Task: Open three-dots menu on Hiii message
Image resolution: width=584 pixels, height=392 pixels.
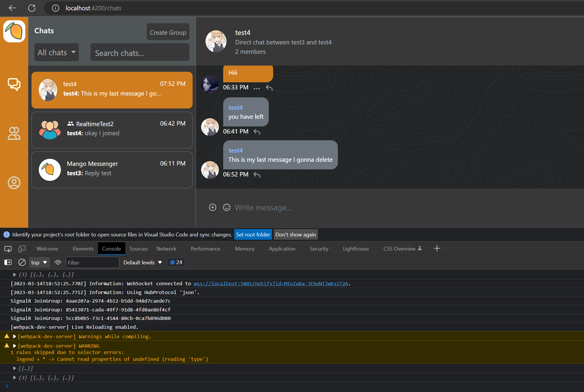Action: [x=257, y=88]
